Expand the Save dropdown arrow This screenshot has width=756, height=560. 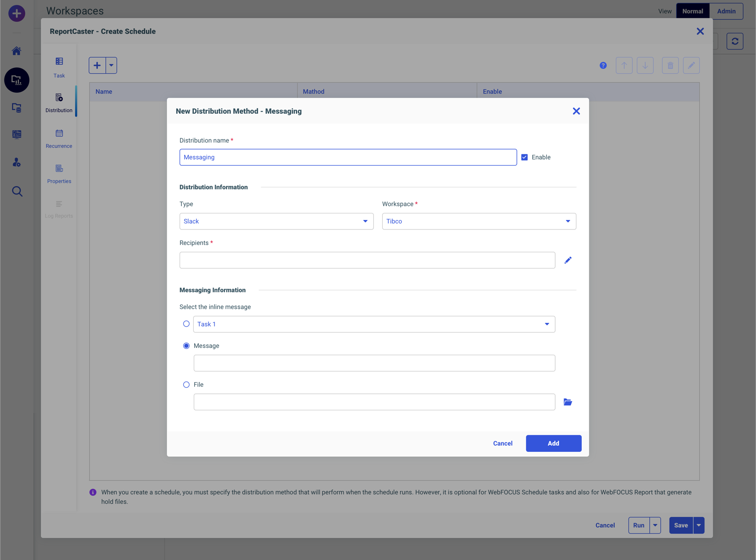(699, 525)
